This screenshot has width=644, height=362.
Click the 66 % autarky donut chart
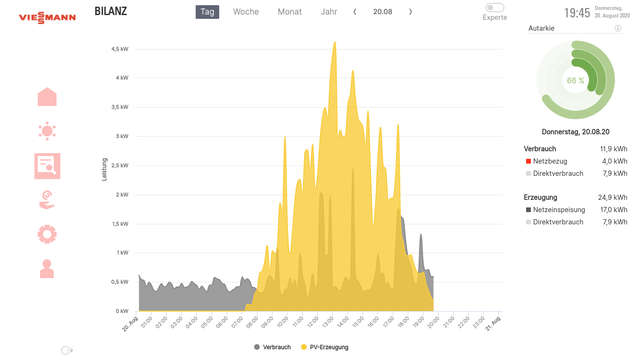pos(576,80)
